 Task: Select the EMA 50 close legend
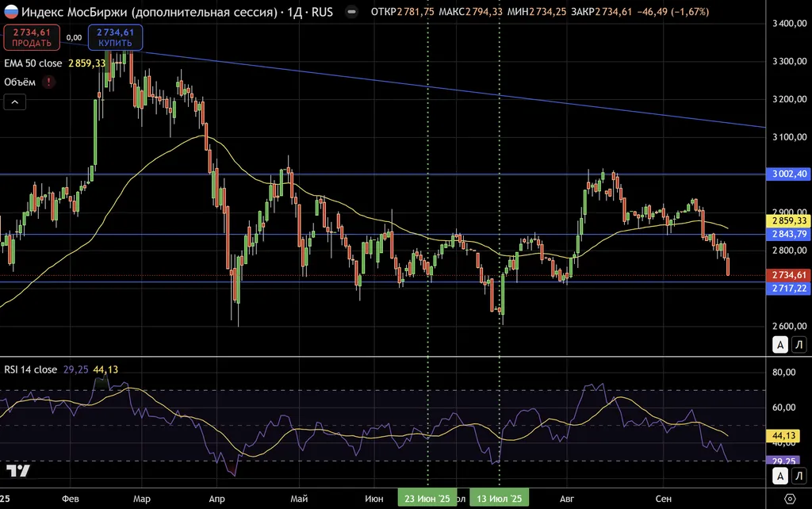pyautogui.click(x=33, y=63)
